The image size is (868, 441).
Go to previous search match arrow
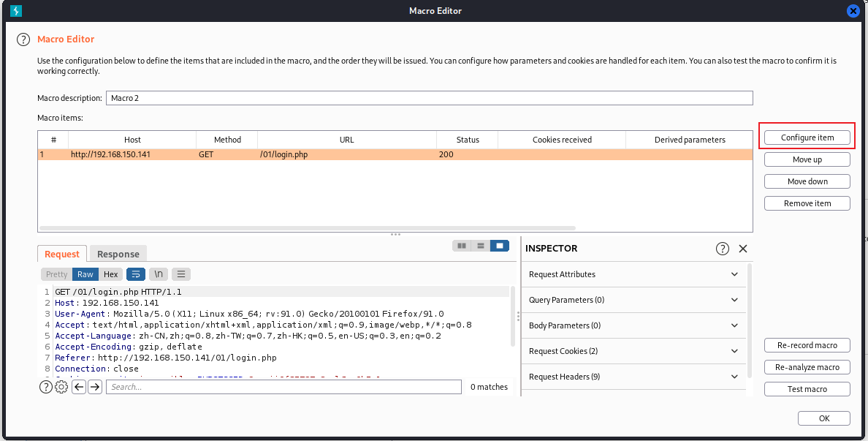point(78,386)
